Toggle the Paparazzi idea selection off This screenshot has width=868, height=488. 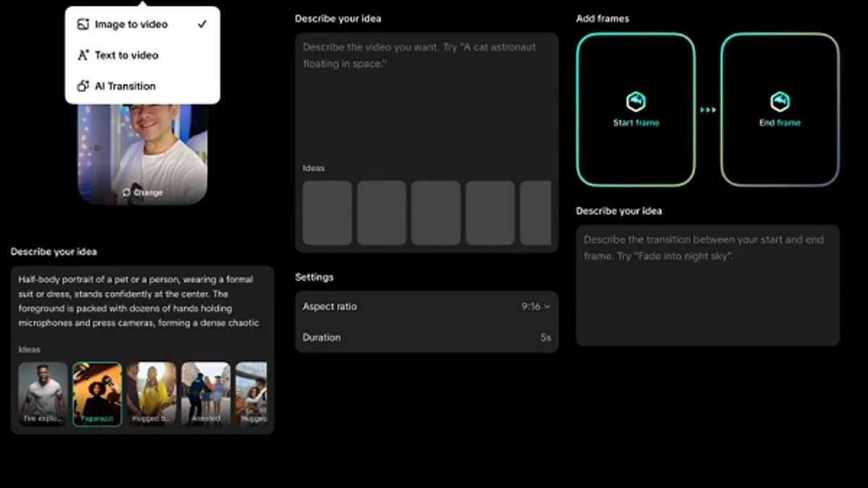[x=97, y=394]
